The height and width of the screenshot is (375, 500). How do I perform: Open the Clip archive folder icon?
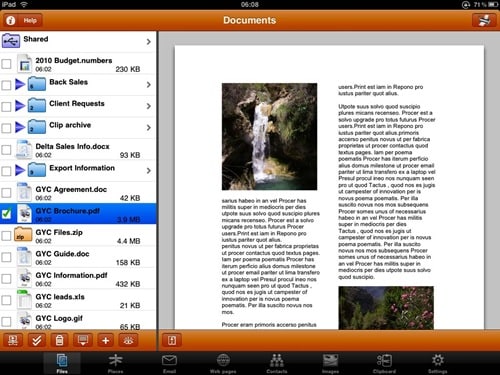pos(37,127)
